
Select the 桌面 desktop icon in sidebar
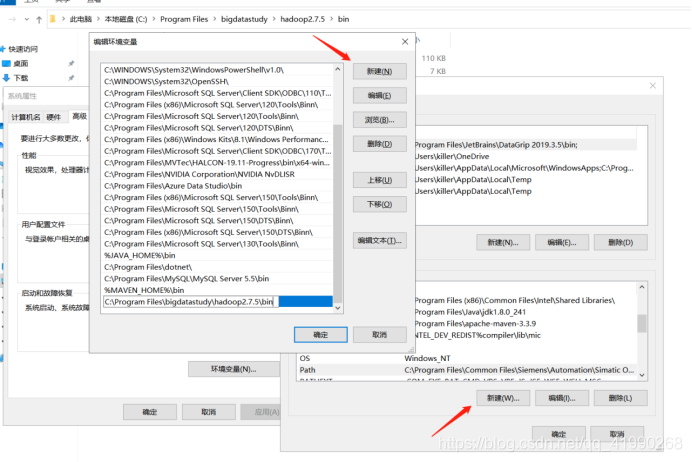[6, 64]
